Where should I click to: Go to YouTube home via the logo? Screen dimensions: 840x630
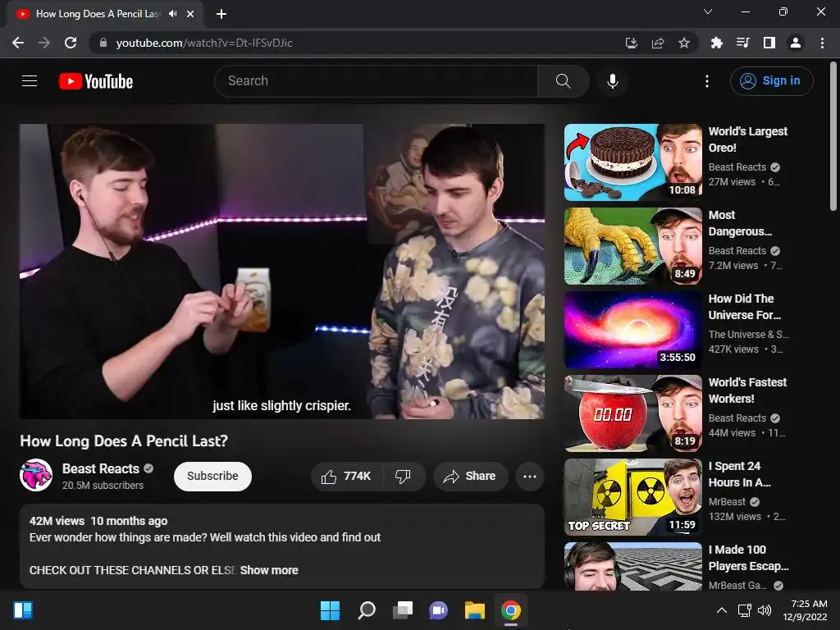[96, 81]
